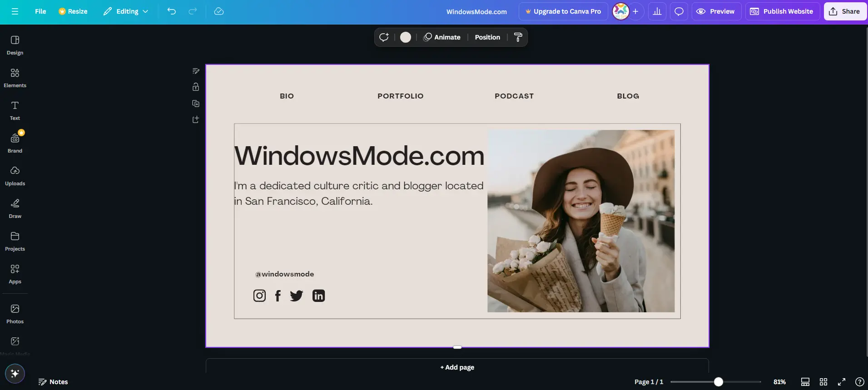
Task: Click the Resize option
Action: (x=73, y=11)
